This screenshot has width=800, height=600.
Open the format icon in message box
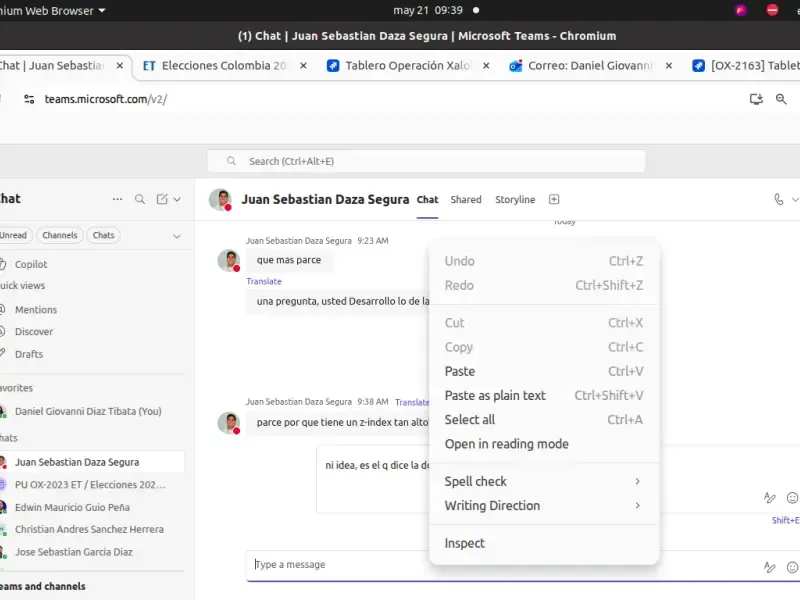coord(769,567)
